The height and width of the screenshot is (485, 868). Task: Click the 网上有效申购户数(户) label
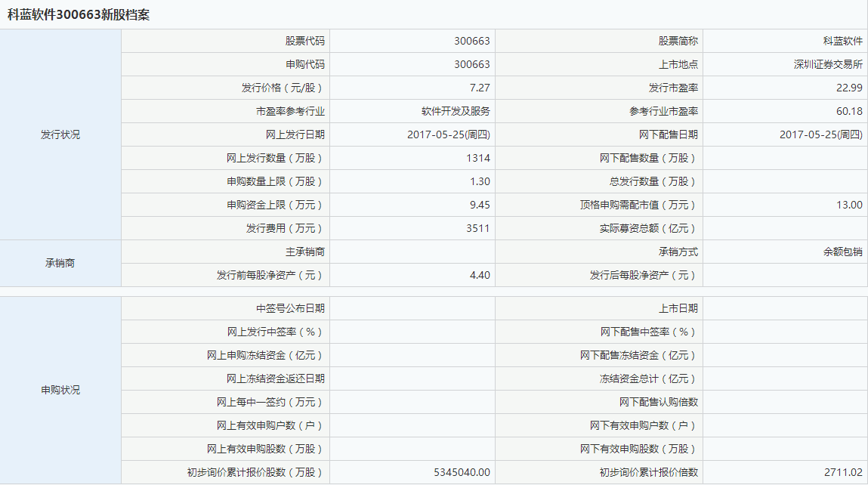click(270, 426)
